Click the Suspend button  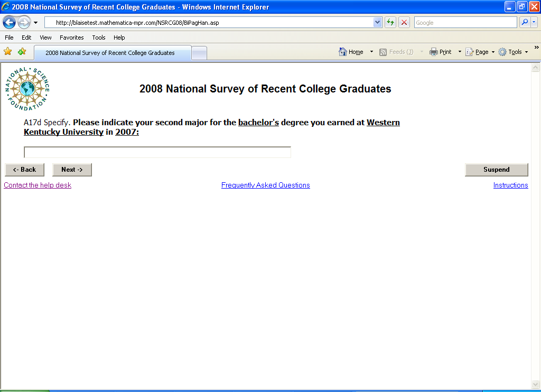pyautogui.click(x=497, y=170)
